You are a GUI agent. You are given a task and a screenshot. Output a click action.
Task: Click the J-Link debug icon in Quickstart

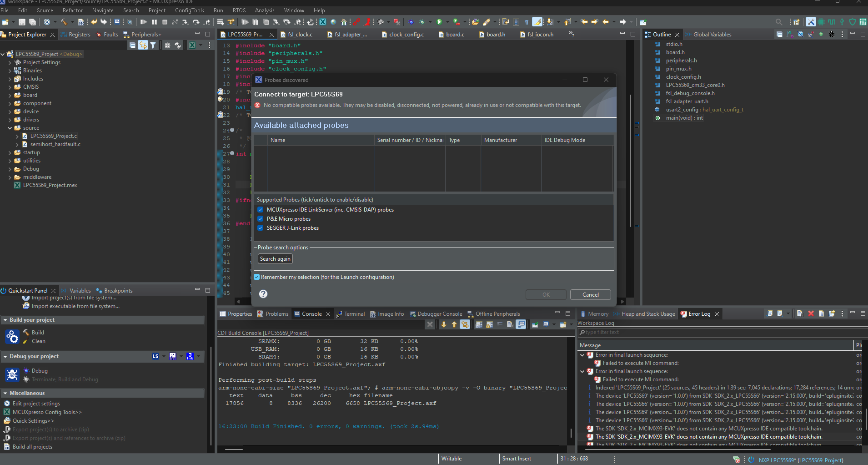[x=190, y=356]
